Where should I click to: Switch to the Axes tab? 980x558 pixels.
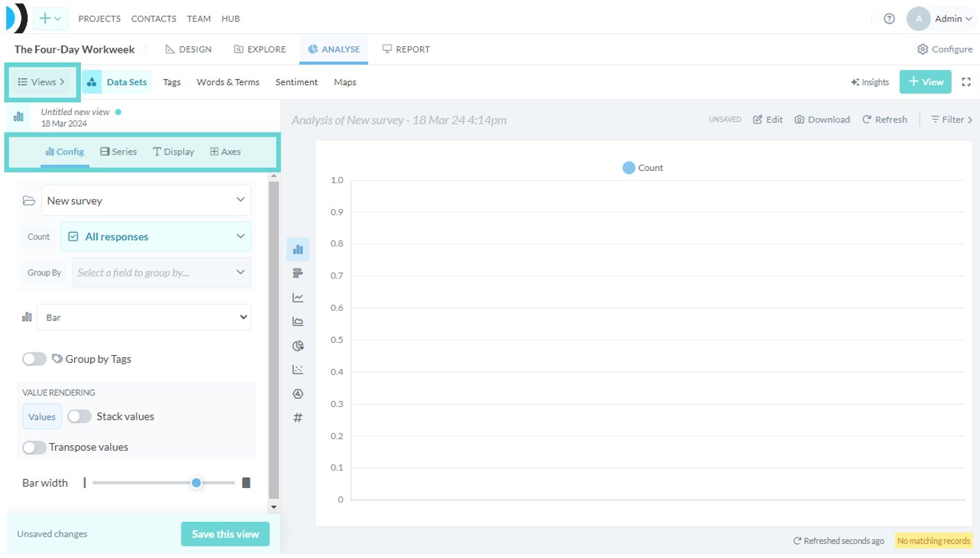pyautogui.click(x=226, y=152)
